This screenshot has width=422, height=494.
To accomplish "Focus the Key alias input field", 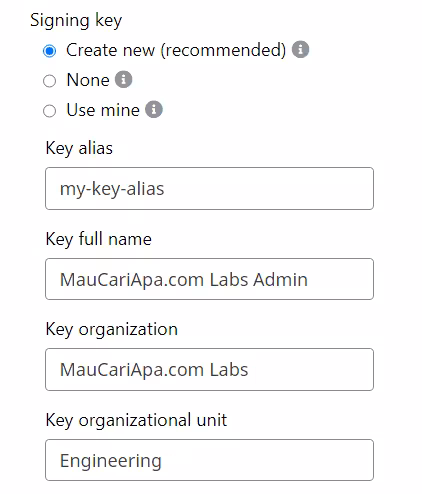I will pos(209,189).
